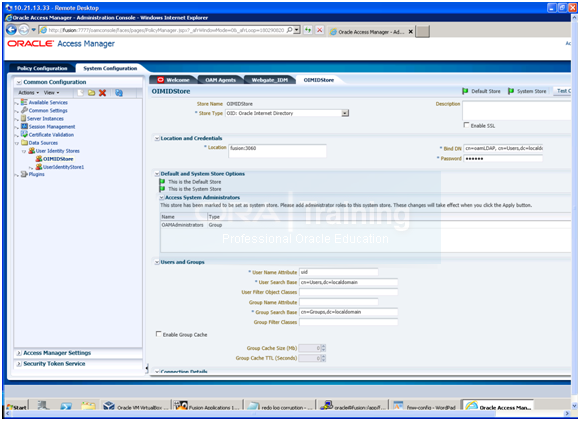Click the Description text area
This screenshot has height=421, width=580.
516,110
